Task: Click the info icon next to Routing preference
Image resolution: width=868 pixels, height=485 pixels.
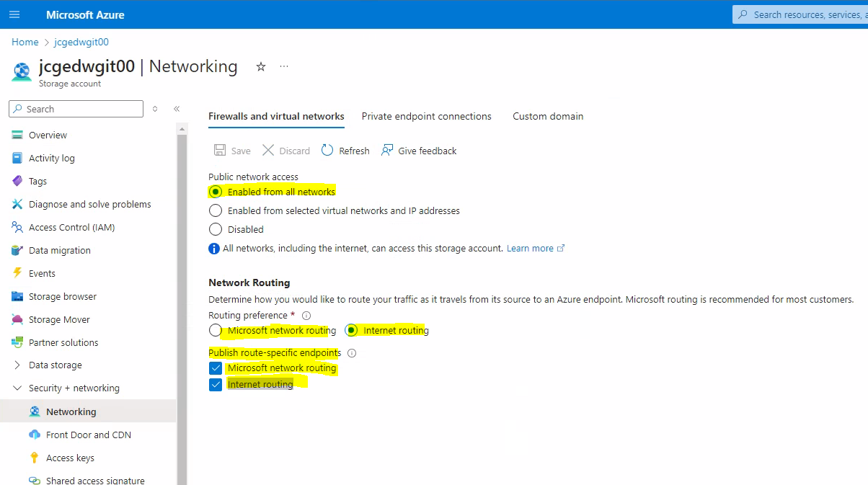Action: 306,316
